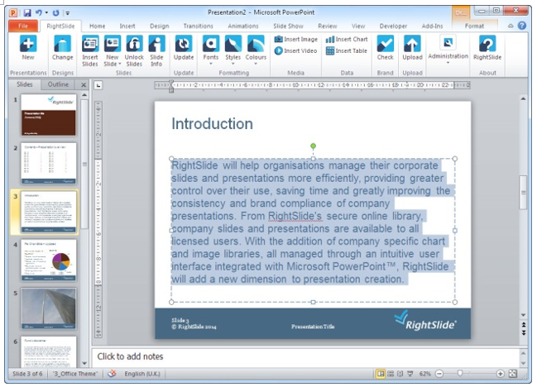
Task: Click the 62% zoom level button
Action: (424, 374)
